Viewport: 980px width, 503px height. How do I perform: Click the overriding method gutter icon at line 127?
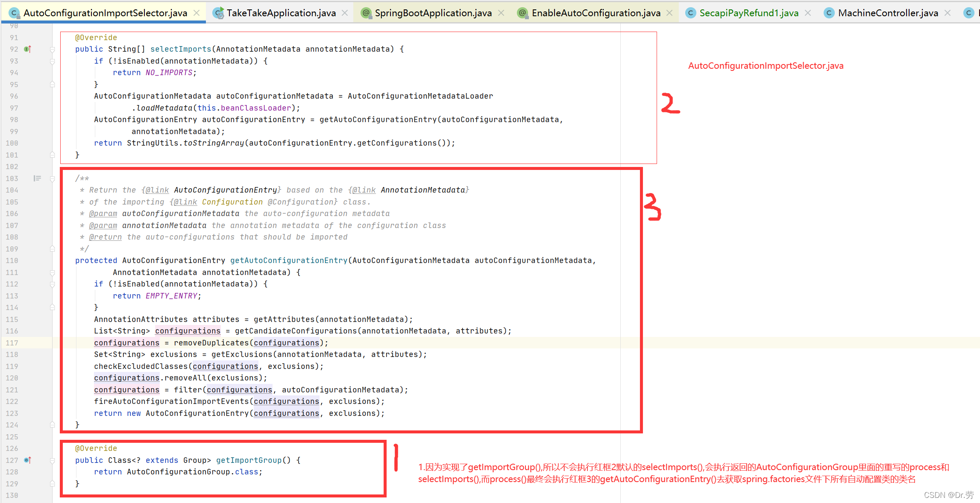[x=26, y=461]
